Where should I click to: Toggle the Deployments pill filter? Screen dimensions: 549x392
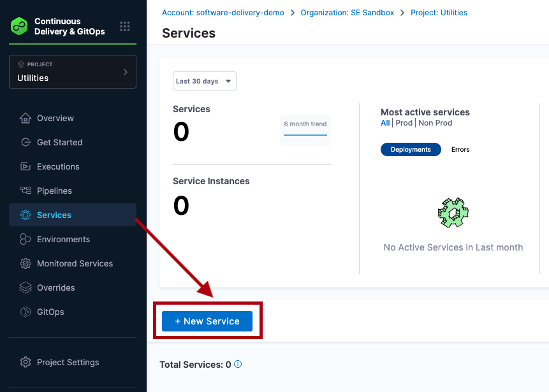[411, 150]
